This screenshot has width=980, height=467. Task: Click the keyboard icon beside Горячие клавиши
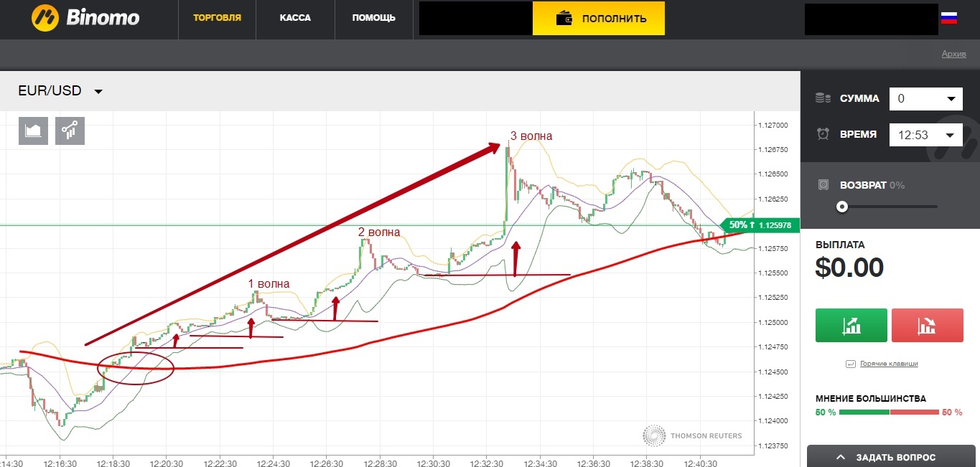click(851, 364)
